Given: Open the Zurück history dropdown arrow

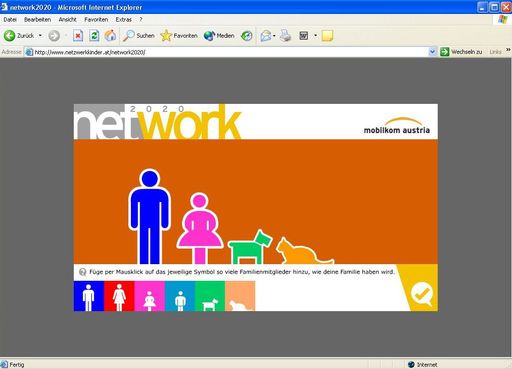Looking at the screenshot, I should click(40, 35).
